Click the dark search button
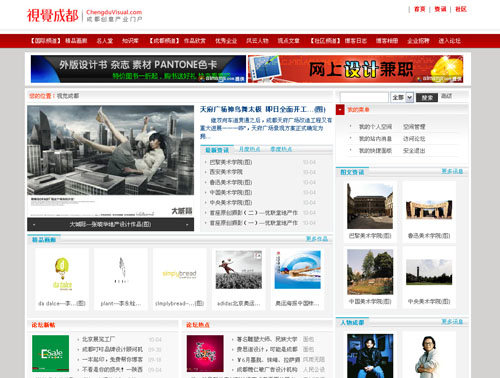Screen dimensions: 500x378 pyautogui.click(x=427, y=98)
